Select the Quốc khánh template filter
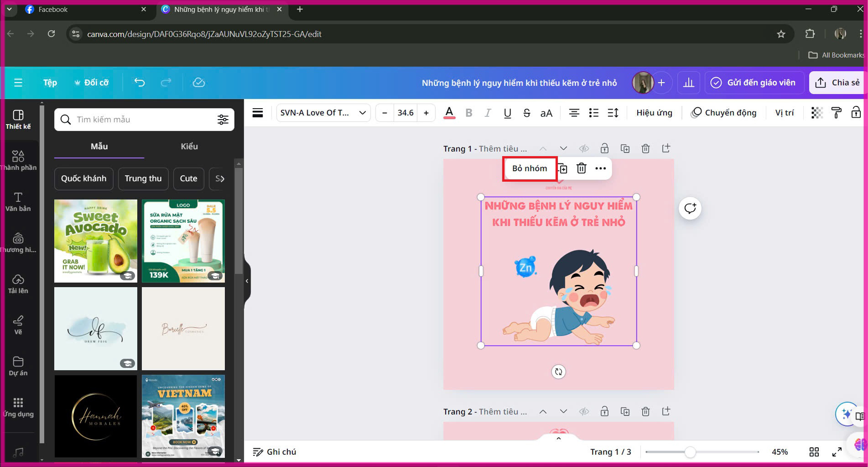Viewport: 868px width, 467px height. tap(84, 178)
